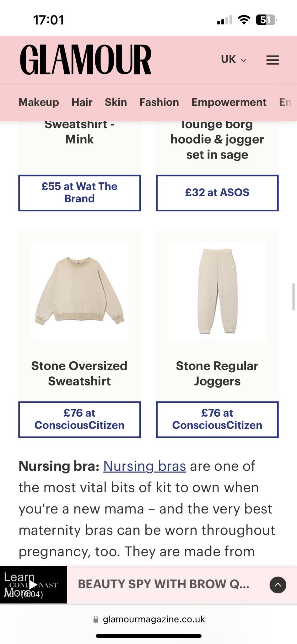The height and width of the screenshot is (644, 297).
Task: Open the Makeup section
Action: coord(39,102)
